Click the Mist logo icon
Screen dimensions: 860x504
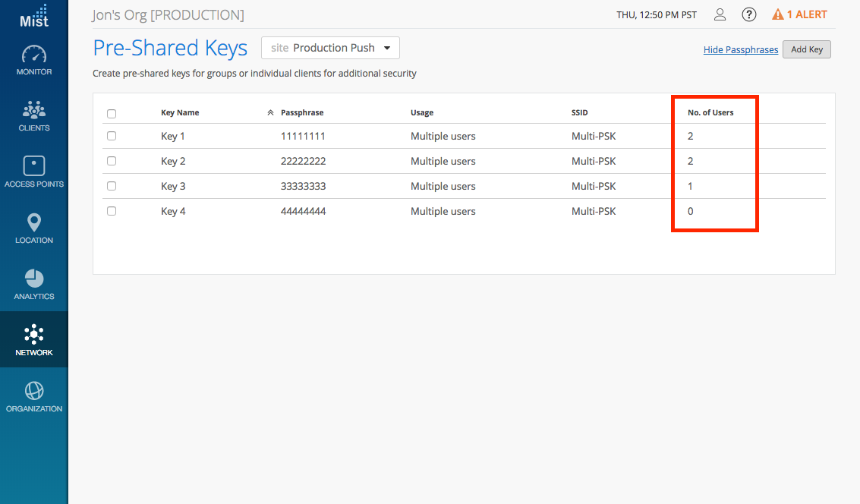(x=34, y=16)
